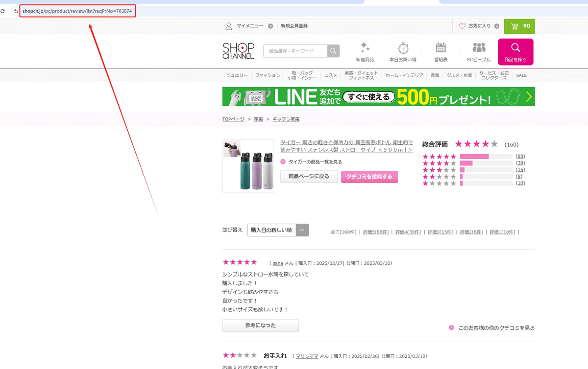Click クチコミを投稿する button
This screenshot has width=588, height=369.
[369, 177]
